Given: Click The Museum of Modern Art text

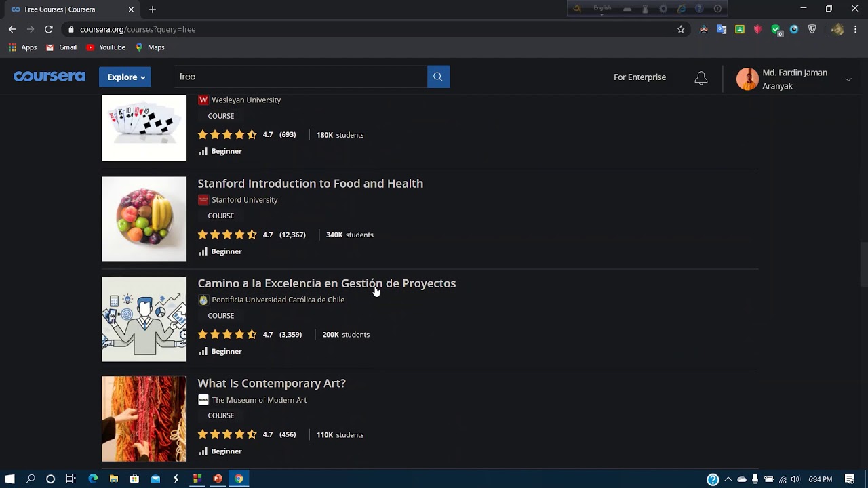Looking at the screenshot, I should click(259, 400).
